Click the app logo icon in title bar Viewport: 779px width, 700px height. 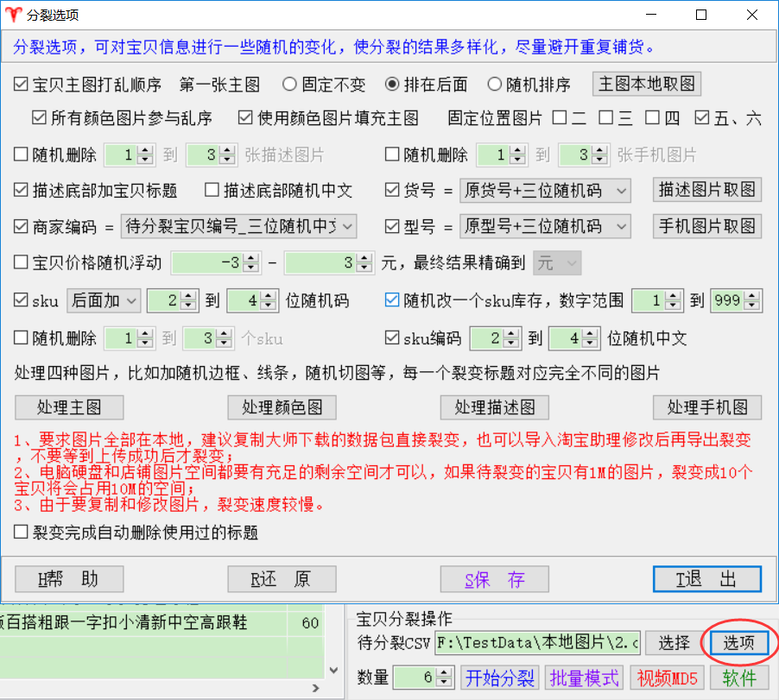13,15
